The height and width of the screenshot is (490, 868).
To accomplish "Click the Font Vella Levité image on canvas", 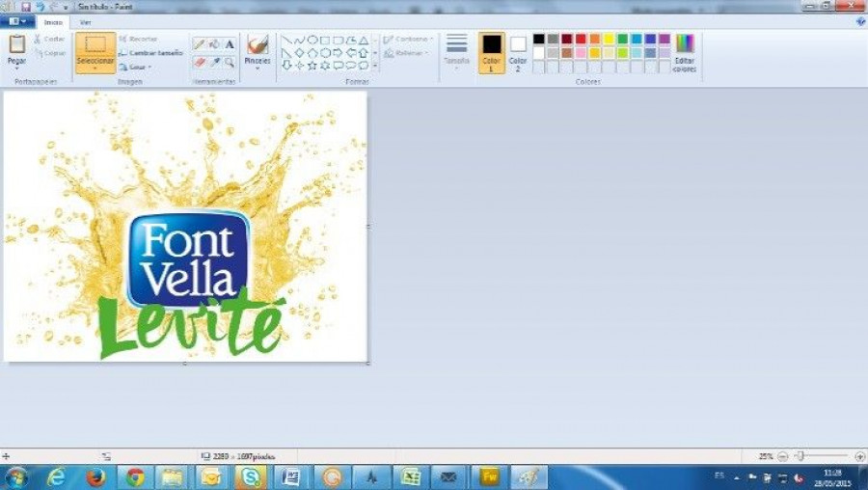I will [185, 227].
